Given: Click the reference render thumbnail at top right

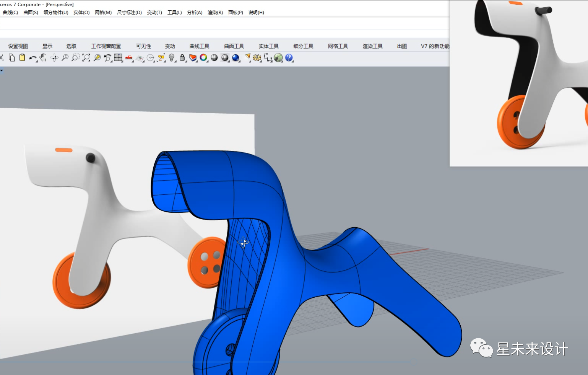Looking at the screenshot, I should pos(519,83).
